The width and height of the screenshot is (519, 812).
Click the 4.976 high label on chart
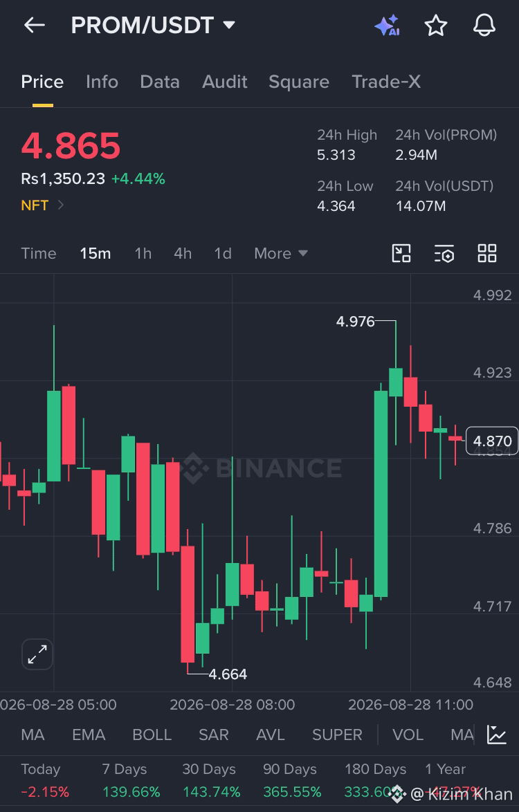355,321
